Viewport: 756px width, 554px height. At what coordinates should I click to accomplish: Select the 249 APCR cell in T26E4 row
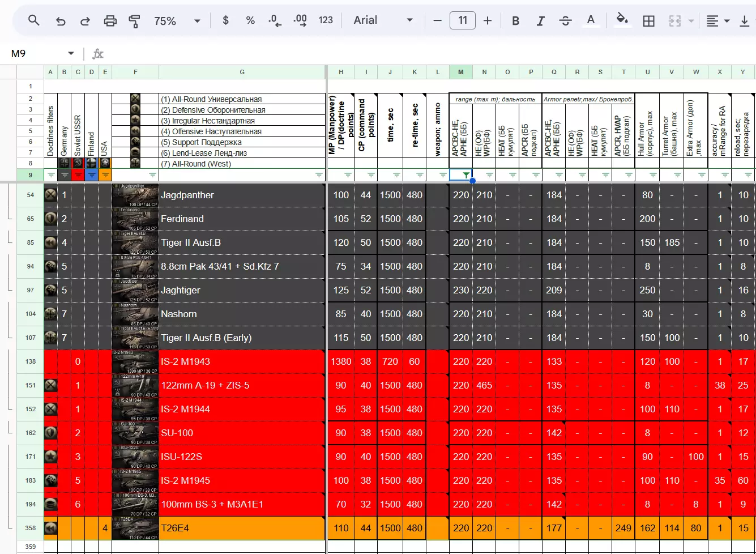pos(623,528)
